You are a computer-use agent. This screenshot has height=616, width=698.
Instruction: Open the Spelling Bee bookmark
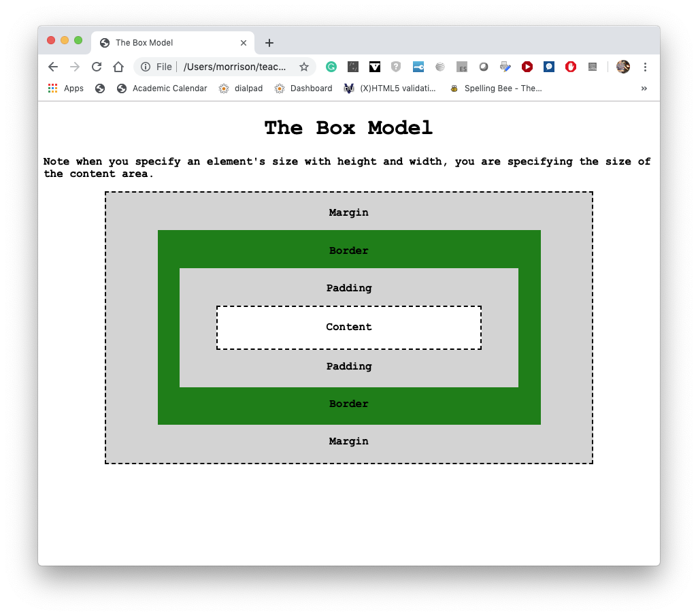(496, 88)
